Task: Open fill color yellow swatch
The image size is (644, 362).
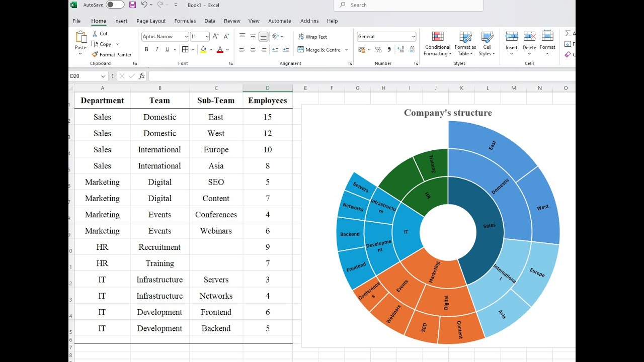Action: (203, 49)
